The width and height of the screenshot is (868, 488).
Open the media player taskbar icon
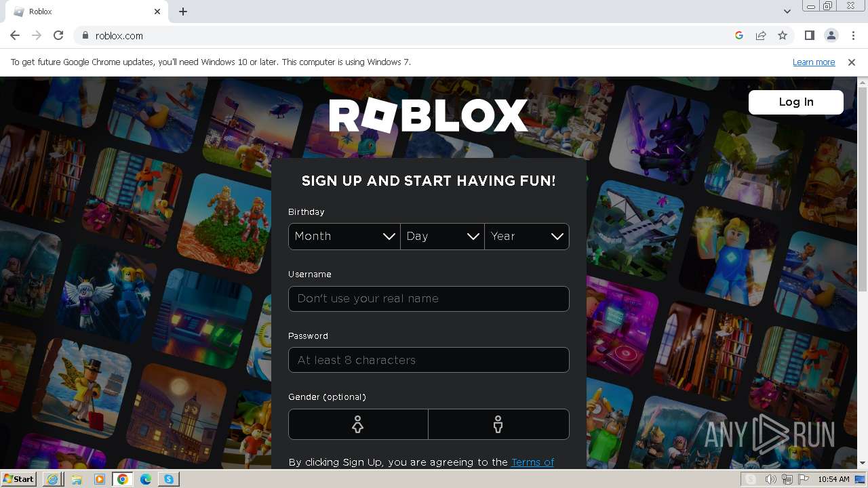pyautogui.click(x=99, y=479)
